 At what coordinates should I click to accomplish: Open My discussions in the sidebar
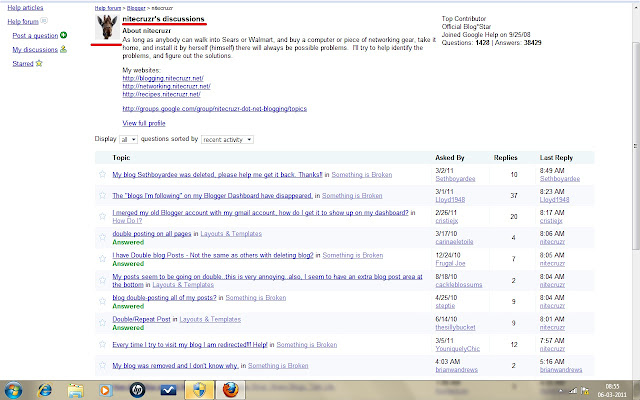coord(35,49)
